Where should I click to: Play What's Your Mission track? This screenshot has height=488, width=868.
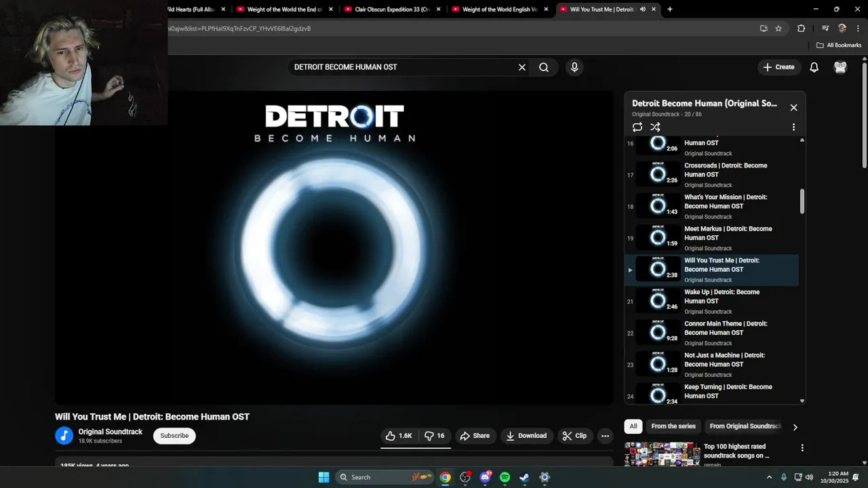coord(711,206)
